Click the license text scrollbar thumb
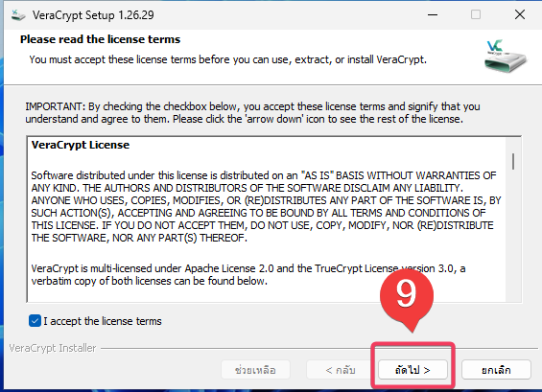The width and height of the screenshot is (542, 392). [513, 162]
